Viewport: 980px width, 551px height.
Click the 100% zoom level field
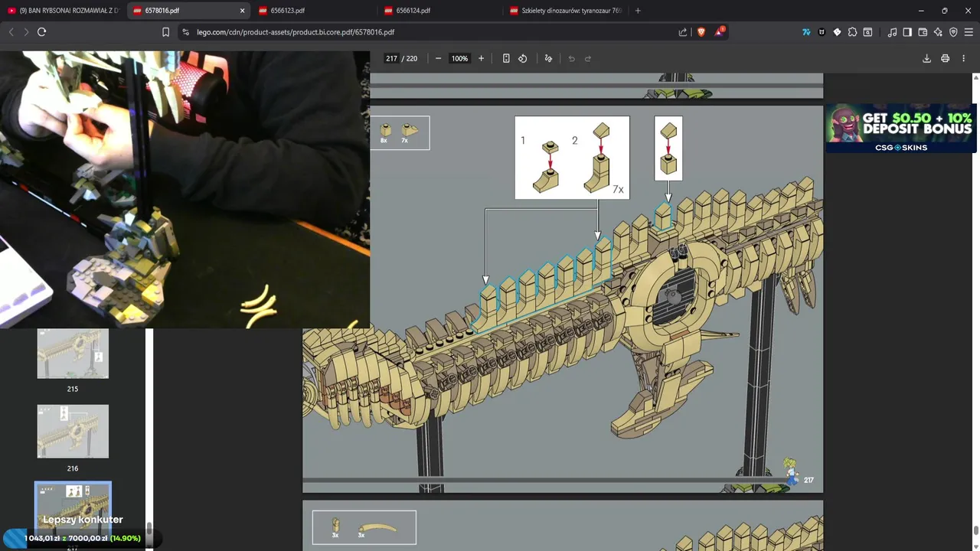pyautogui.click(x=459, y=58)
